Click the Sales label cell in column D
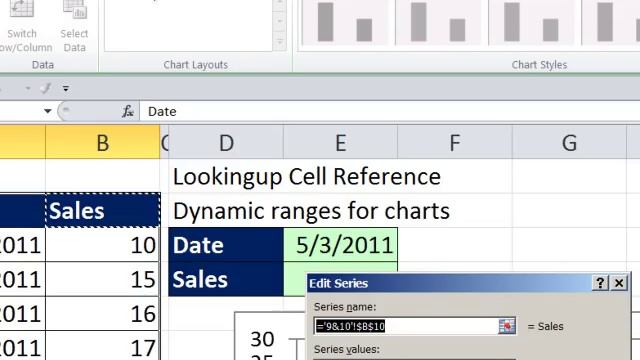 226,279
